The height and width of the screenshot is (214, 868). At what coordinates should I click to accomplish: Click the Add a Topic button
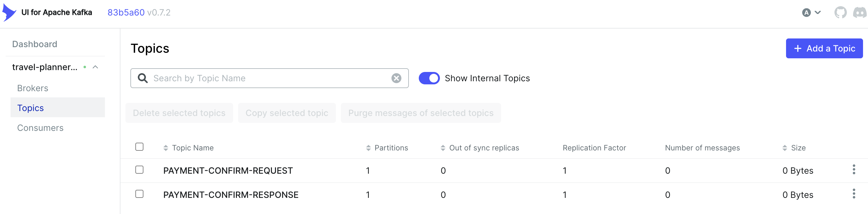pos(824,49)
